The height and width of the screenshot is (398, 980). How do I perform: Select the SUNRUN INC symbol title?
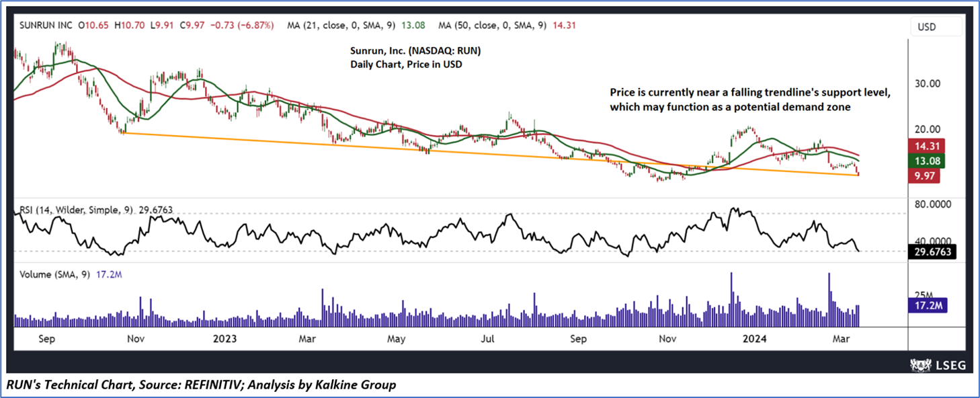(x=45, y=26)
